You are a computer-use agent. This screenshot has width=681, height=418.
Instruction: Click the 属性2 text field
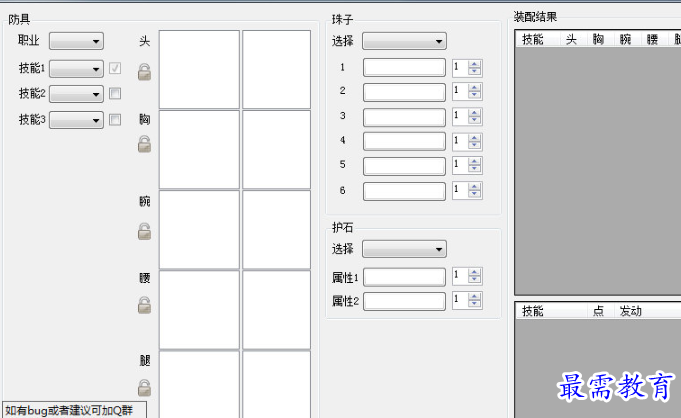pos(404,301)
